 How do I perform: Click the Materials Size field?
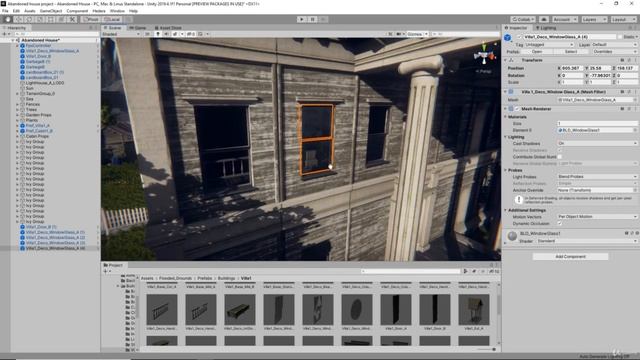click(597, 123)
